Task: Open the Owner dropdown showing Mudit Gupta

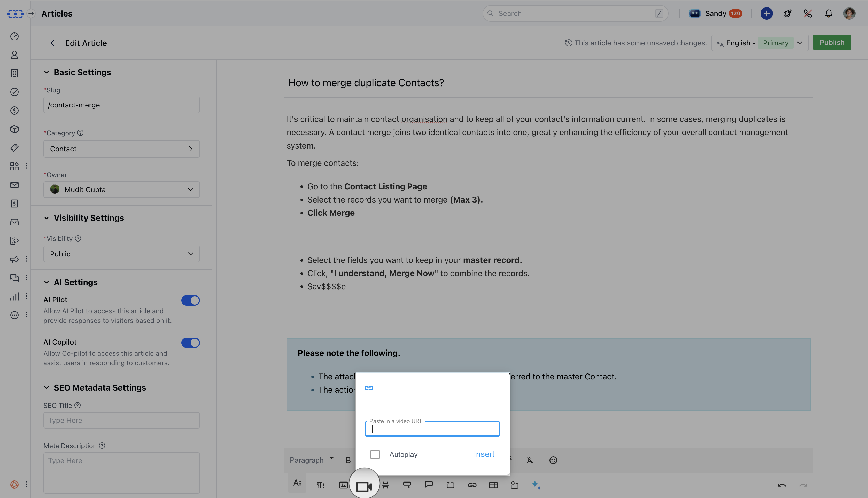Action: 121,190
